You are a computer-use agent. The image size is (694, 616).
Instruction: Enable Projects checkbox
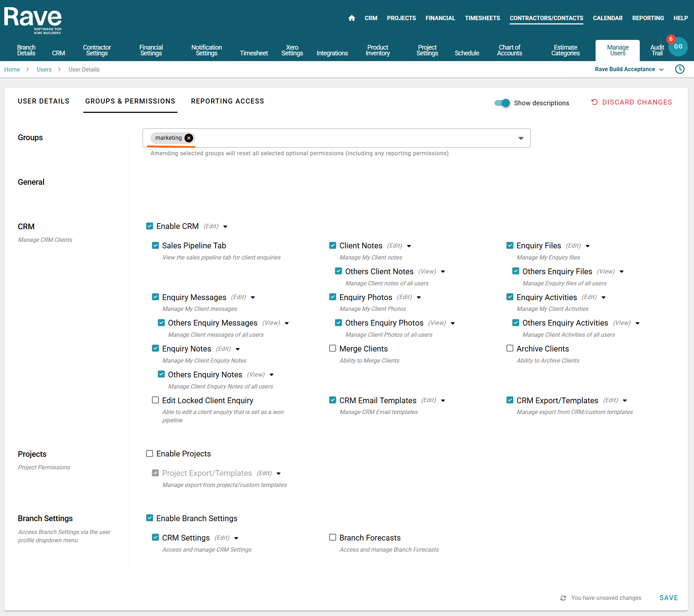150,454
